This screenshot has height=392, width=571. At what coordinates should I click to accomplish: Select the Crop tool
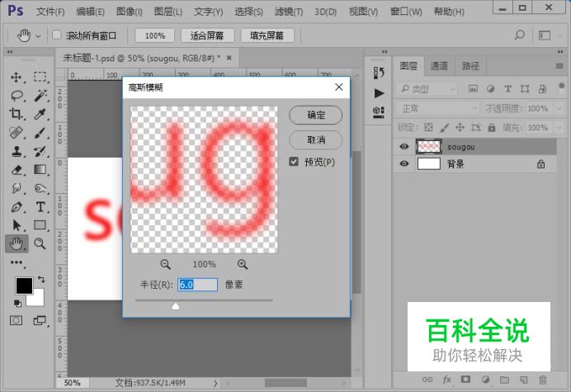16,114
